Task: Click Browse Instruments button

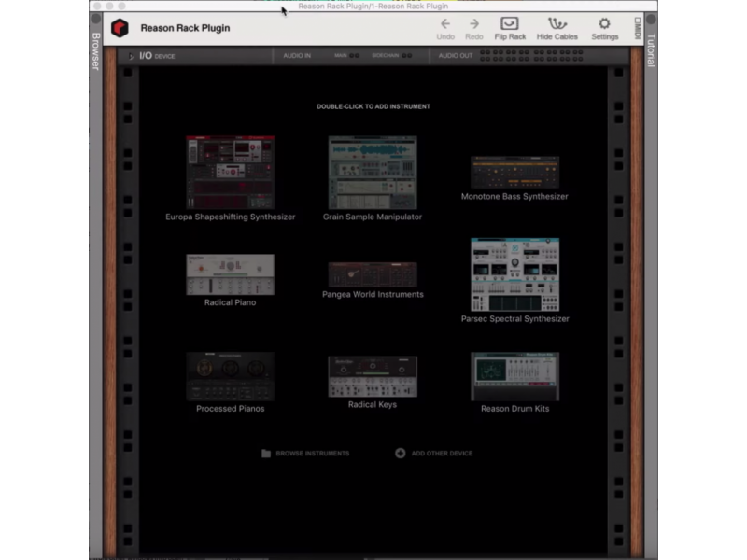Action: tap(305, 454)
